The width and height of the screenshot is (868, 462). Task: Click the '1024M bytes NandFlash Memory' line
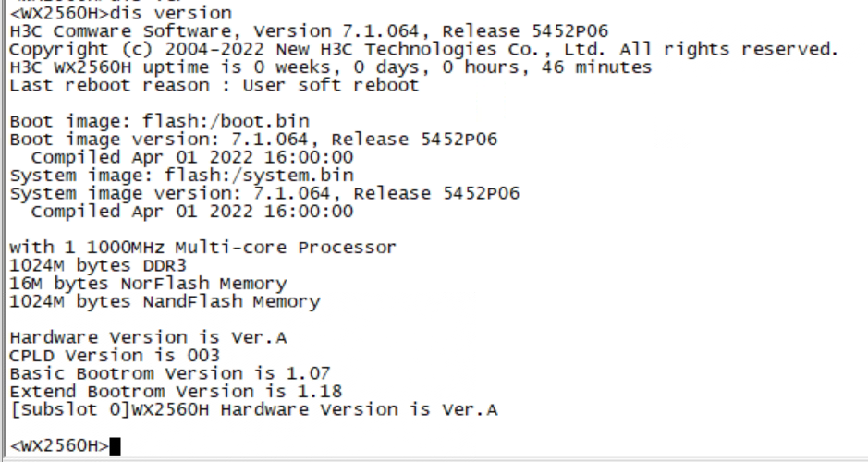coord(165,301)
